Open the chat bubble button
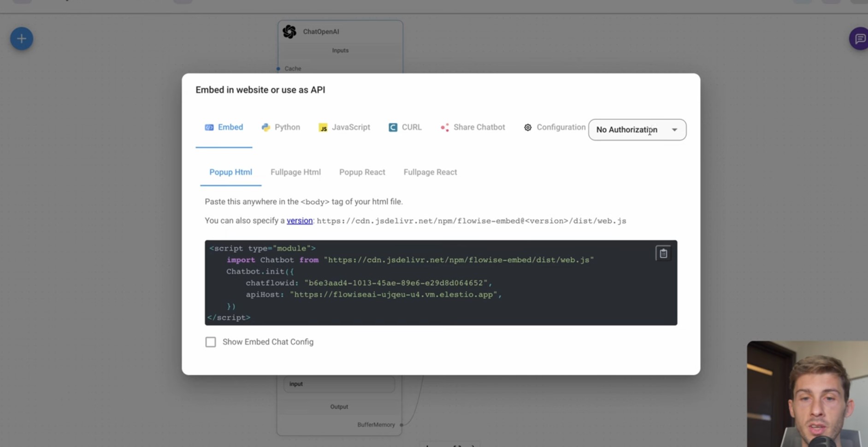 coord(859,39)
